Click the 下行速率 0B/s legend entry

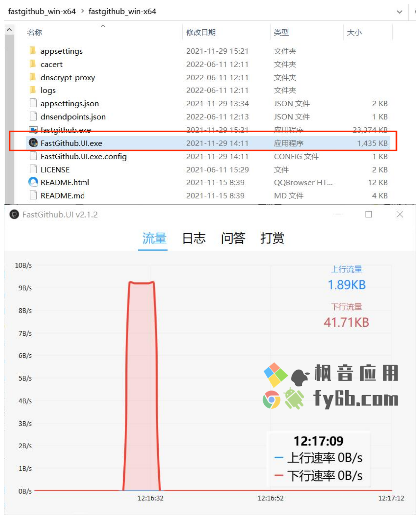[319, 476]
